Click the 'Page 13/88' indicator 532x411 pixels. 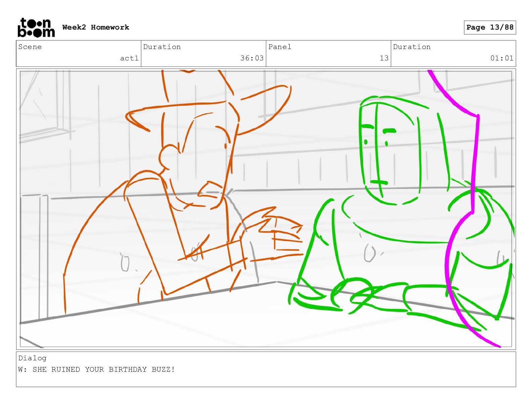(x=490, y=27)
